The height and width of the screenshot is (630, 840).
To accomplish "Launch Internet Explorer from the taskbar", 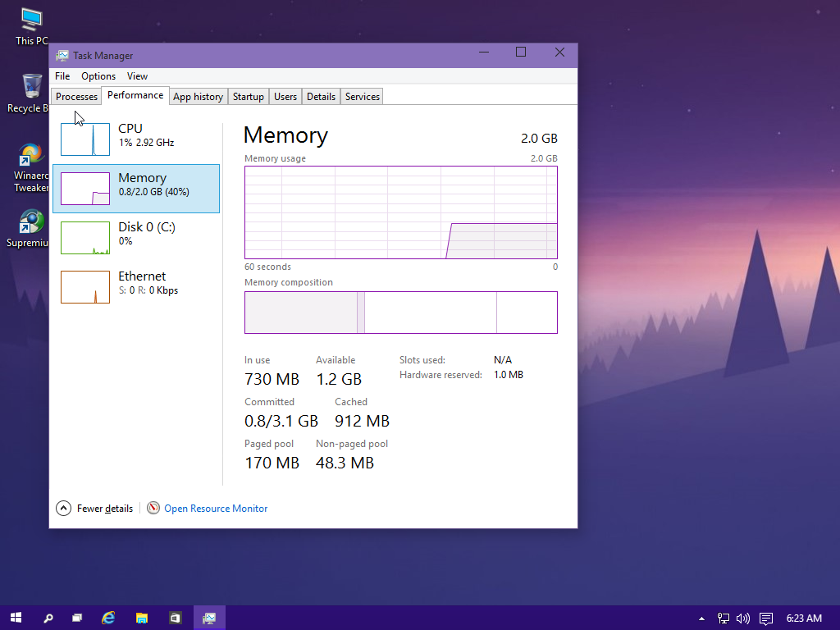I will 108,618.
